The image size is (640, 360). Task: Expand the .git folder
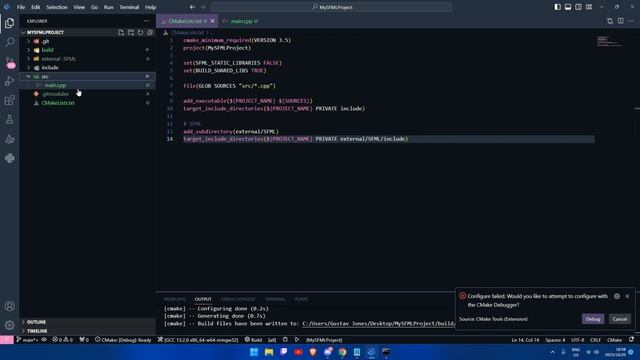point(88,41)
